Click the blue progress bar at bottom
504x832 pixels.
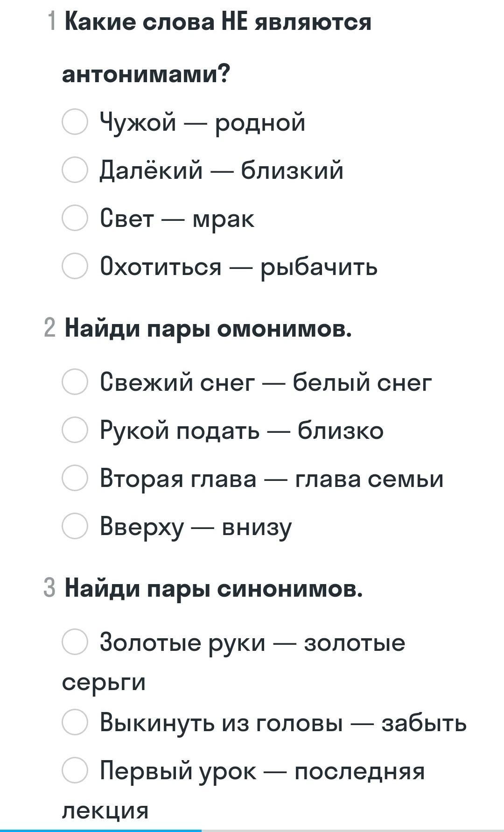coord(100,830)
